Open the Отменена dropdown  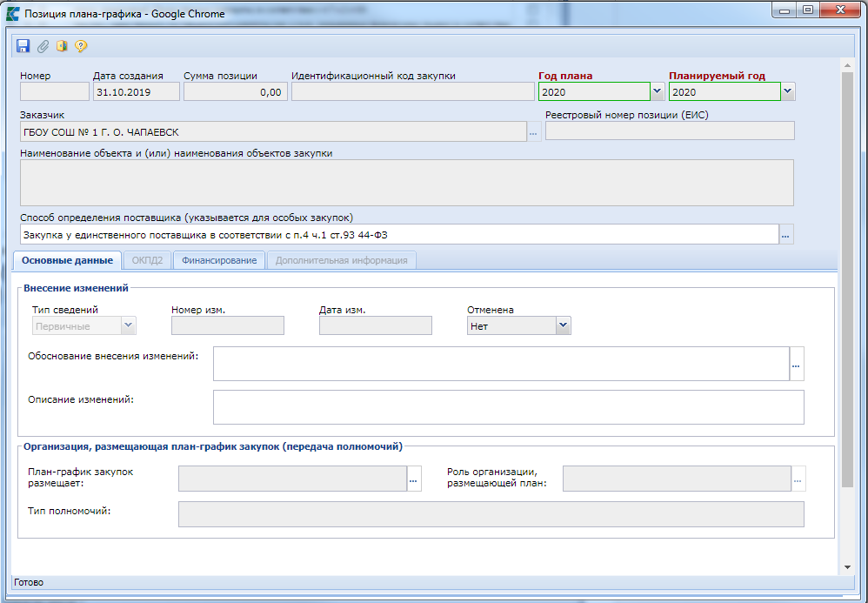[563, 325]
